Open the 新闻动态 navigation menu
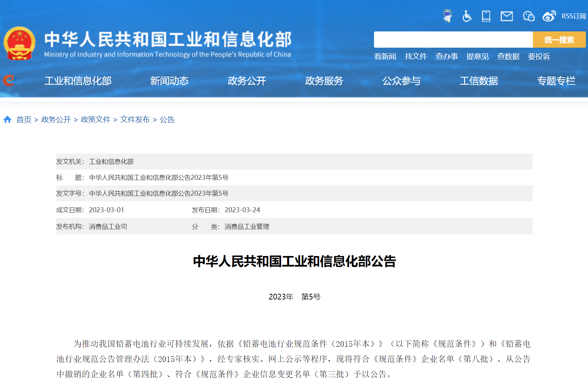 coord(170,81)
